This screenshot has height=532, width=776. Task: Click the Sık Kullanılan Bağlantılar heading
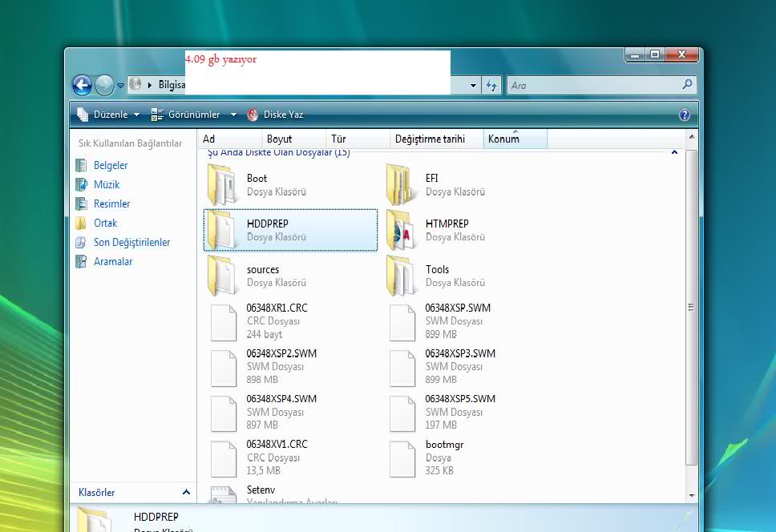tap(130, 143)
